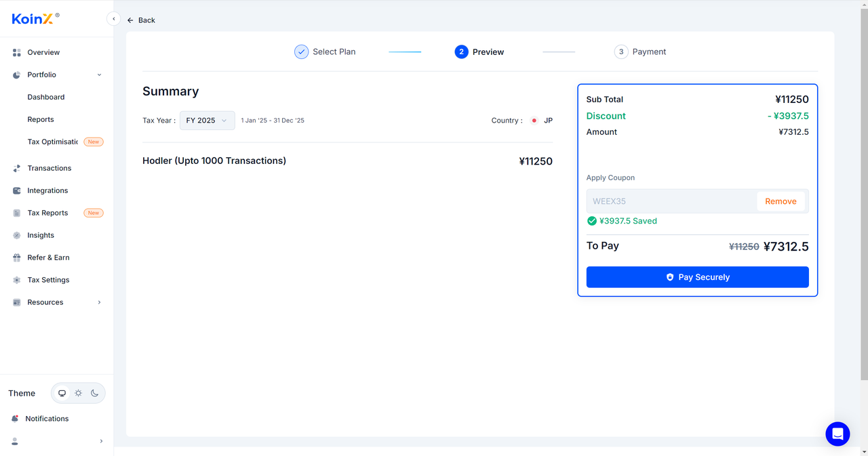Click the Integrations wallet icon
The width and height of the screenshot is (868, 456).
pos(17,190)
